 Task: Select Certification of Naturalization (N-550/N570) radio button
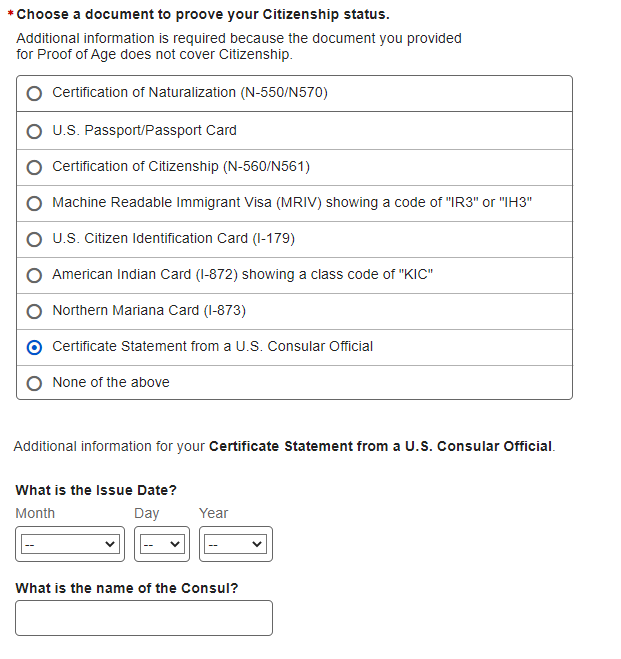coord(35,93)
